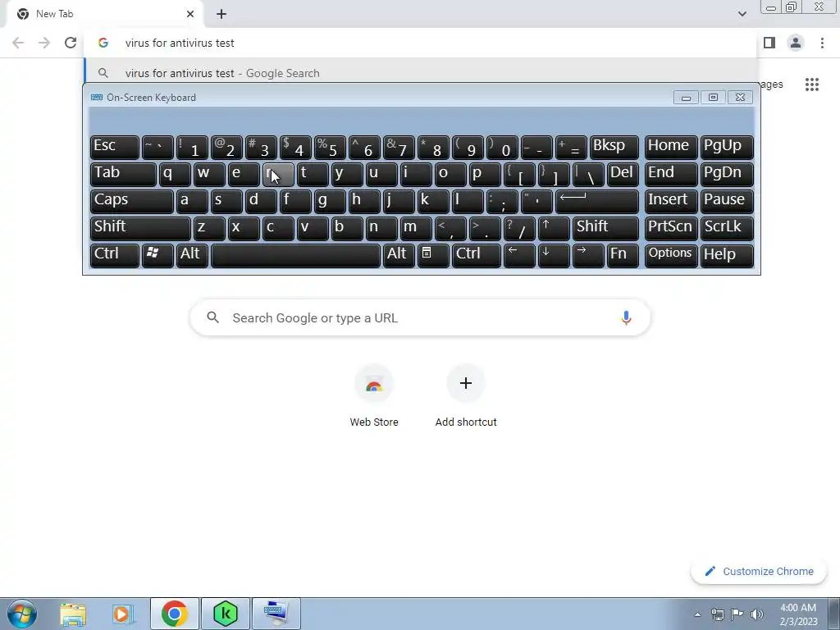Screen dimensions: 840x630
Task: Reload the page with the refresh icon
Action: [x=71, y=43]
